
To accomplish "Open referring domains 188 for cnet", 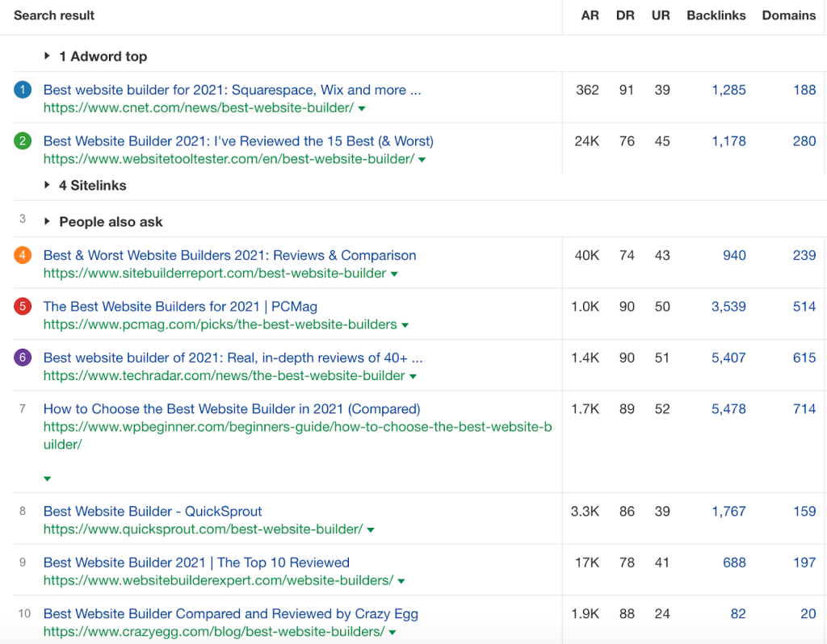I will click(804, 90).
